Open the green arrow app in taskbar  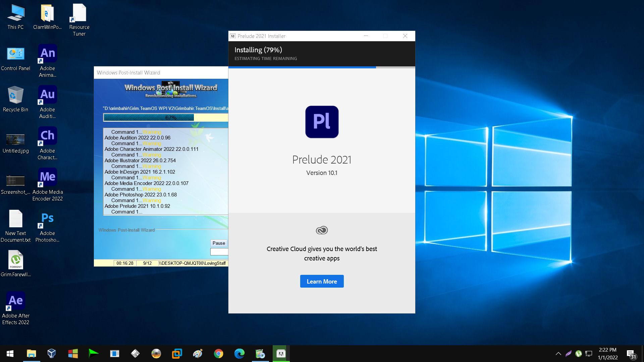(x=94, y=354)
